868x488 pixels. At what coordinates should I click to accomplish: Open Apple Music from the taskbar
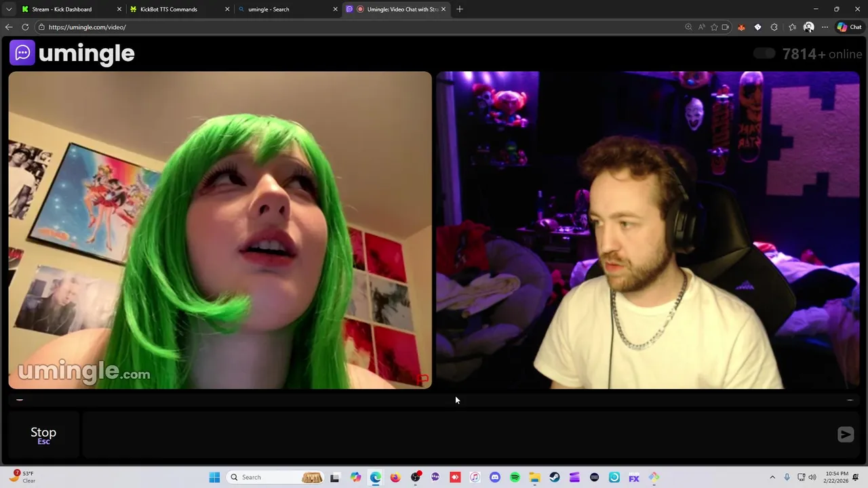click(x=475, y=477)
